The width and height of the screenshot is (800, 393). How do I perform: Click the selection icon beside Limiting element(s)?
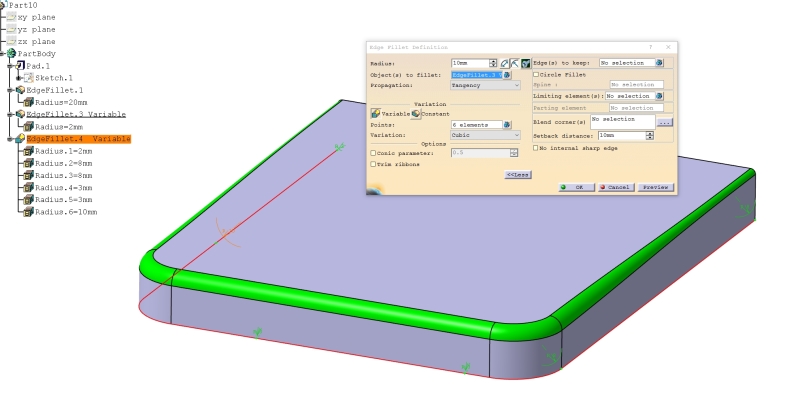pyautogui.click(x=659, y=96)
